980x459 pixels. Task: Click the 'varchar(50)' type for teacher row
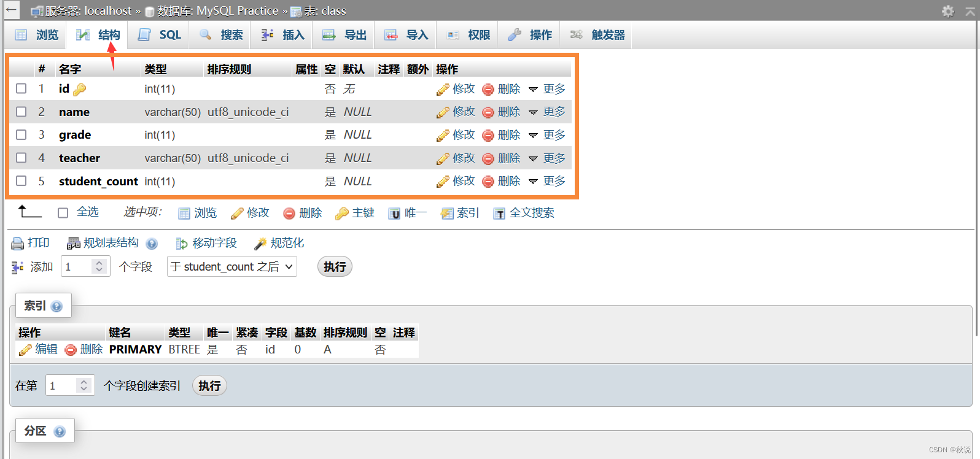pyautogui.click(x=173, y=158)
